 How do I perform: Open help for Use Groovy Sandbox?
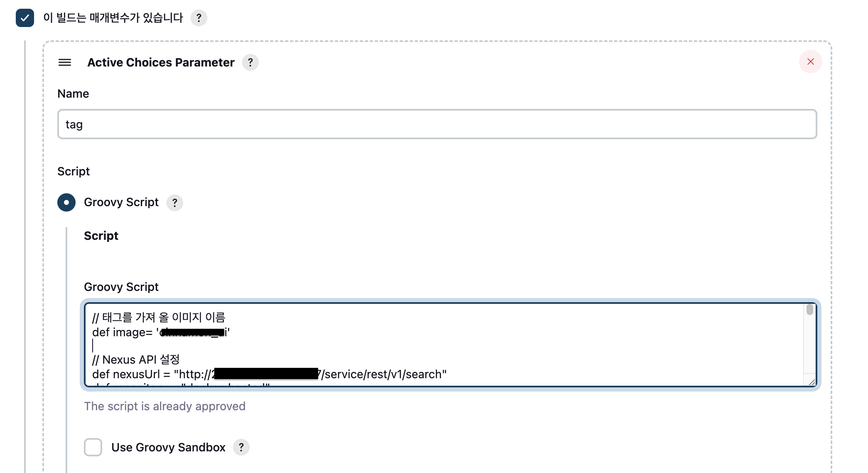241,447
